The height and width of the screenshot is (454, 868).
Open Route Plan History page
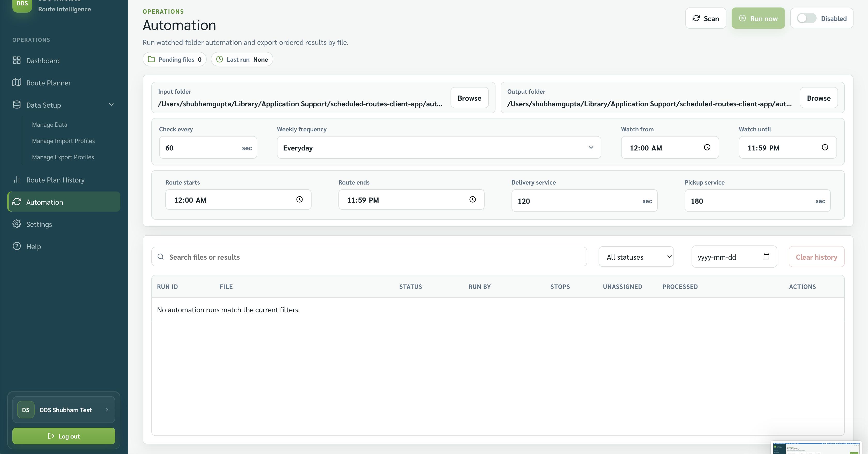[x=64, y=180]
